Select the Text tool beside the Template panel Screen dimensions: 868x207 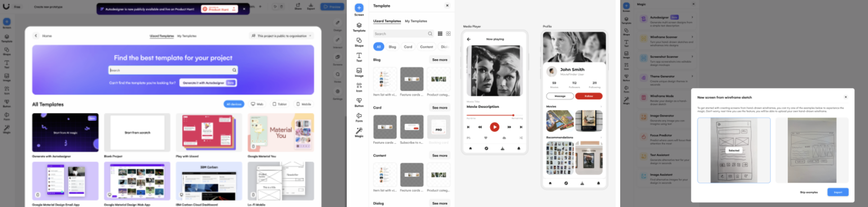[x=359, y=57]
